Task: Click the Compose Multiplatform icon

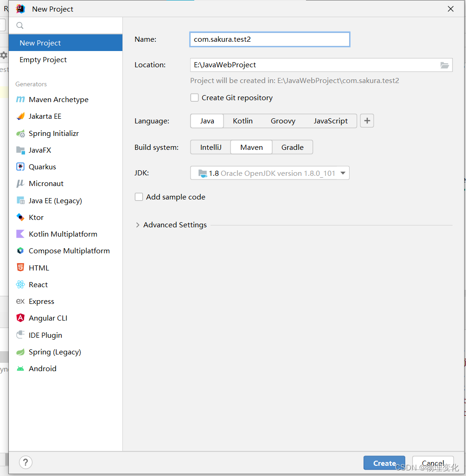Action: pyautogui.click(x=20, y=251)
